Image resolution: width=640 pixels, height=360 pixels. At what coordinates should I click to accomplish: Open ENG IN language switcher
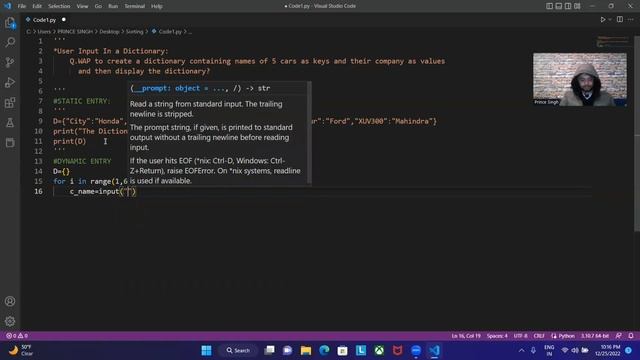[x=549, y=350]
